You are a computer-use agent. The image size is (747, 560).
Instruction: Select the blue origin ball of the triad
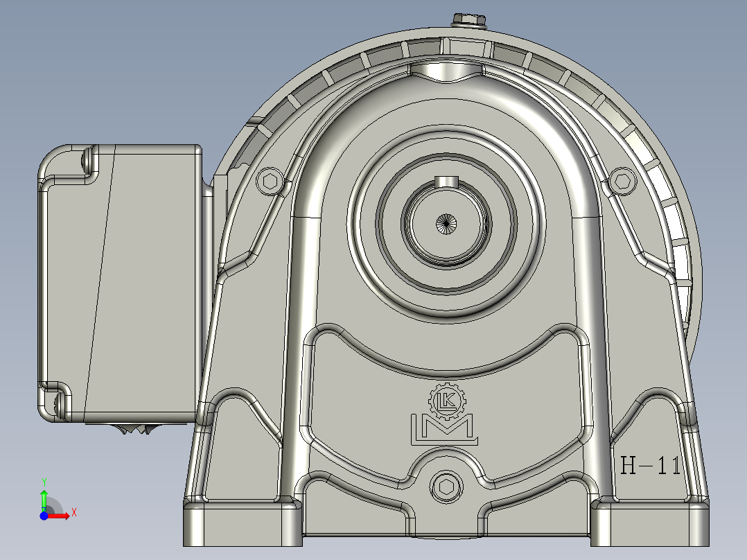pos(44,515)
